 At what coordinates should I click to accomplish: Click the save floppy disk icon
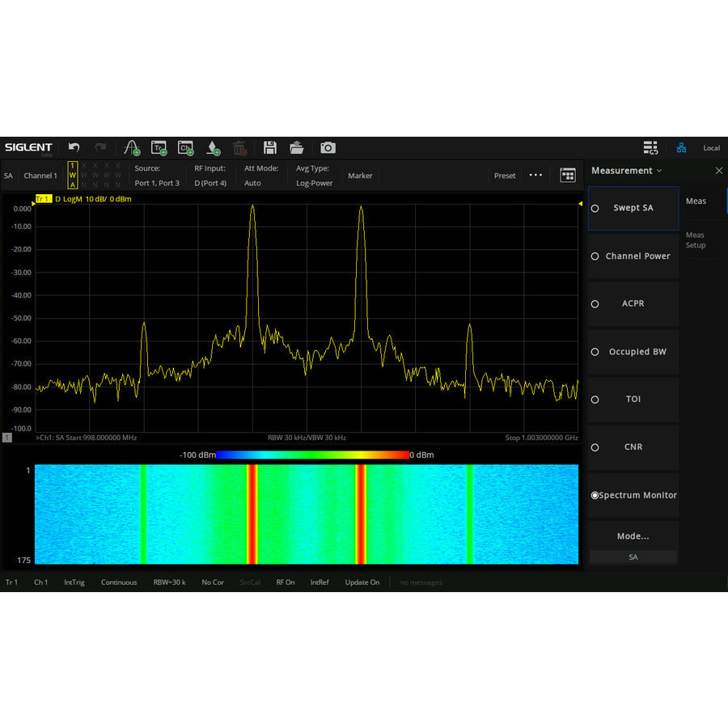[x=270, y=148]
